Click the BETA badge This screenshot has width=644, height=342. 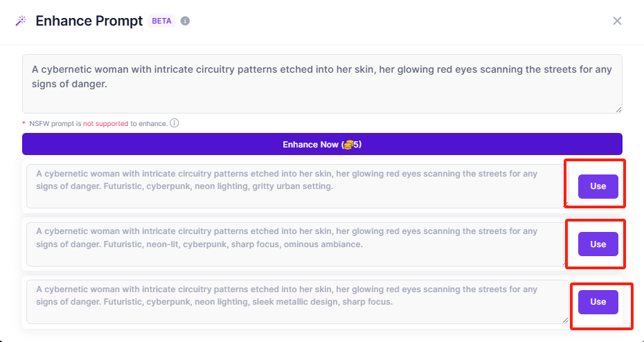coord(161,21)
